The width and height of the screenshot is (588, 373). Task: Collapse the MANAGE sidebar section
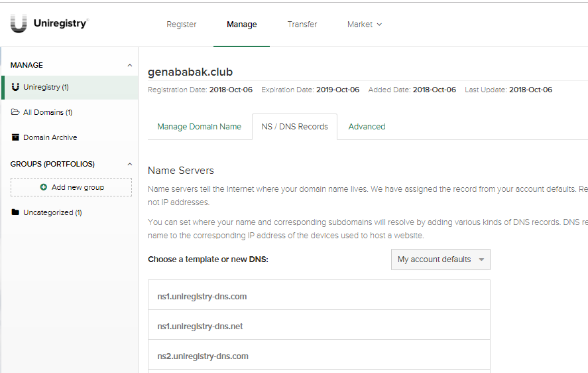130,65
